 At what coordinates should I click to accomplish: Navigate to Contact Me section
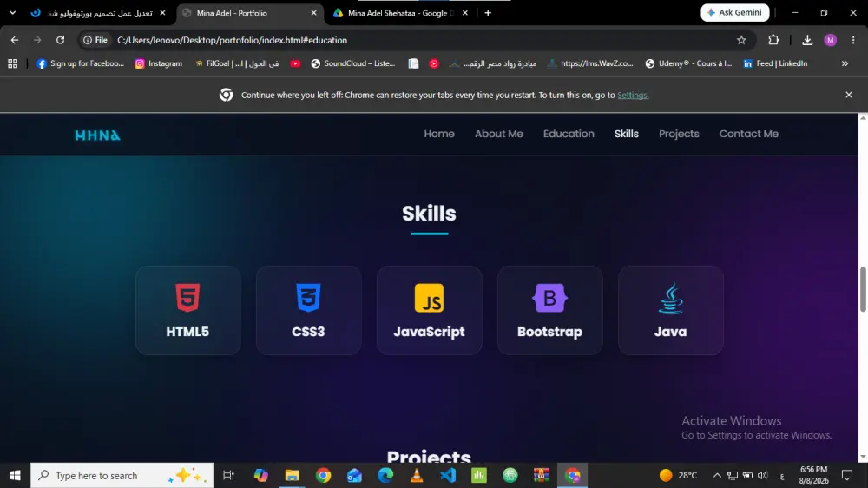(x=748, y=134)
